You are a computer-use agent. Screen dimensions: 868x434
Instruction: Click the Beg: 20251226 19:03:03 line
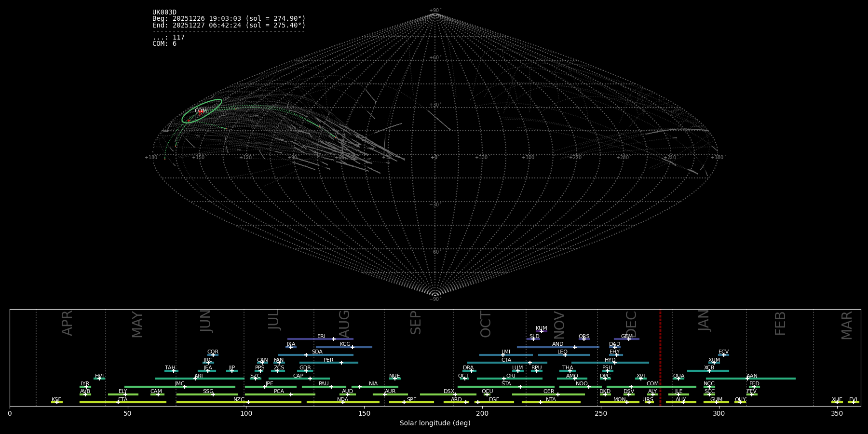(x=229, y=19)
